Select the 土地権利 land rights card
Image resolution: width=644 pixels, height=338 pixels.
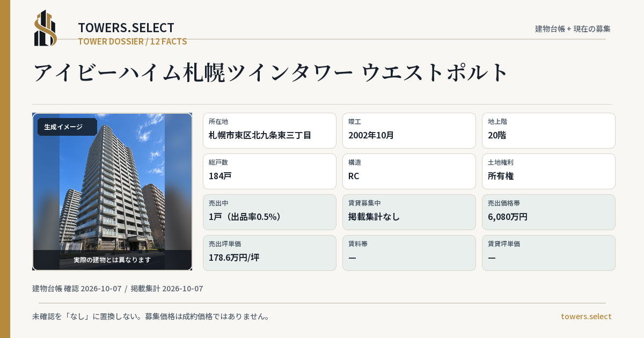pyautogui.click(x=548, y=171)
